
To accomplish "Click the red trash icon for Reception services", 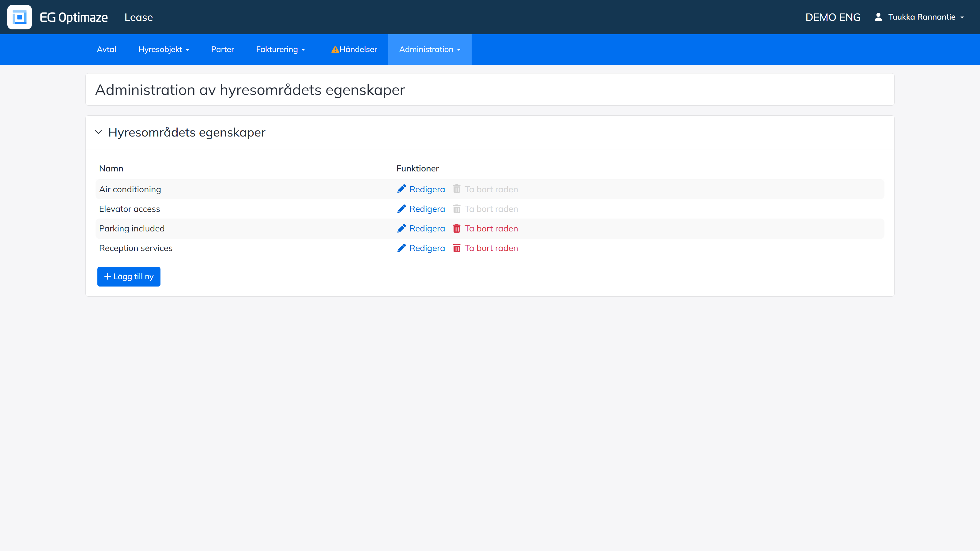I will click(x=457, y=248).
